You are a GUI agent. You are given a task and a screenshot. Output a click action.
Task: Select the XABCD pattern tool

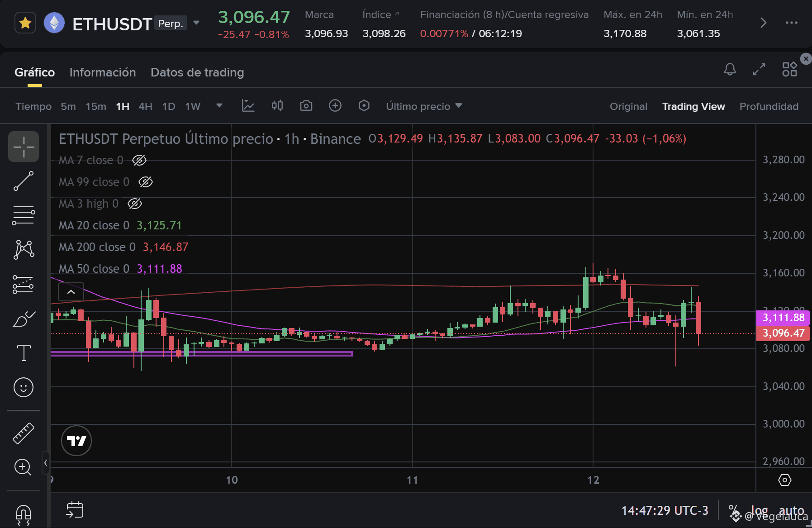click(x=24, y=250)
